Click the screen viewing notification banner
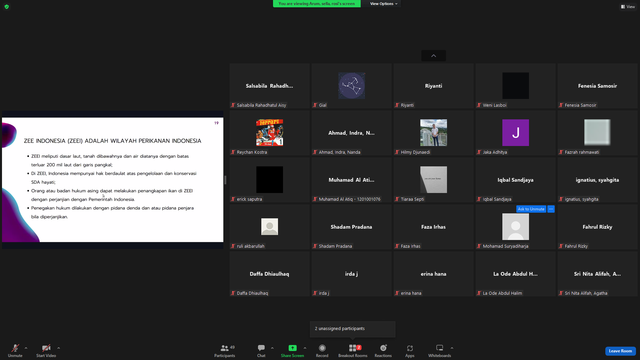Screen dimensions: 640x360 pyautogui.click(x=317, y=4)
